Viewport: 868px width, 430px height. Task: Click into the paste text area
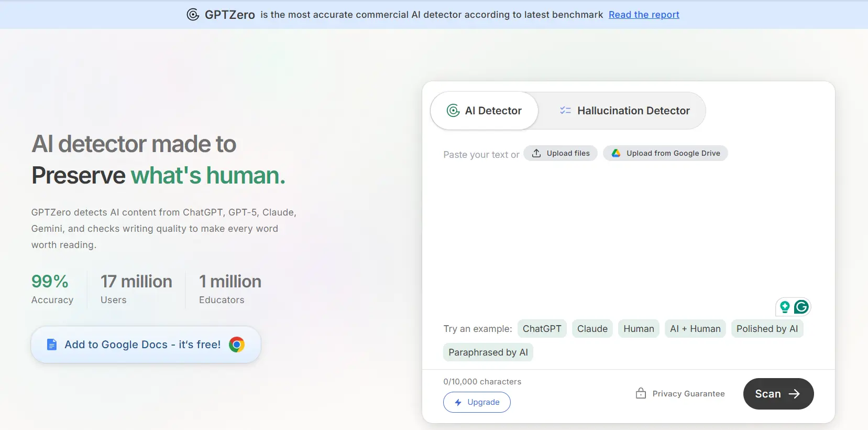click(x=628, y=231)
